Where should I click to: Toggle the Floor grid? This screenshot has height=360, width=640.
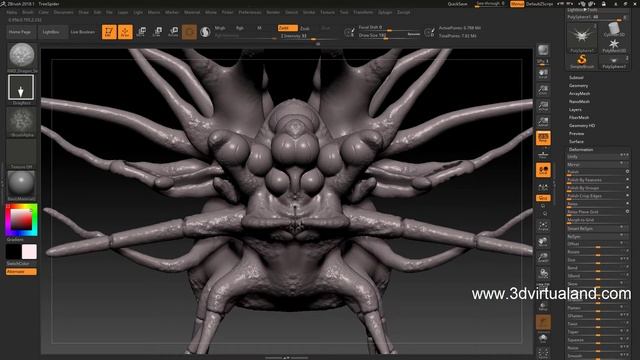543,155
